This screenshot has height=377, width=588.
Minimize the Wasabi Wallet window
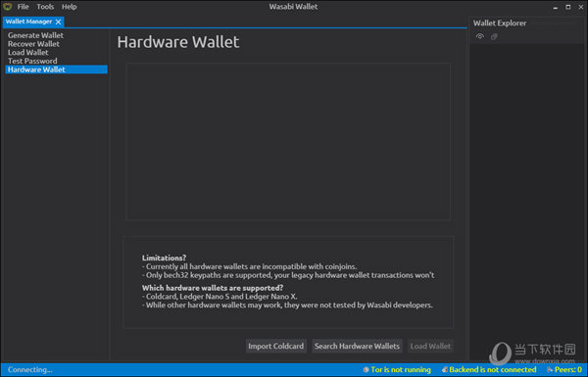(556, 7)
